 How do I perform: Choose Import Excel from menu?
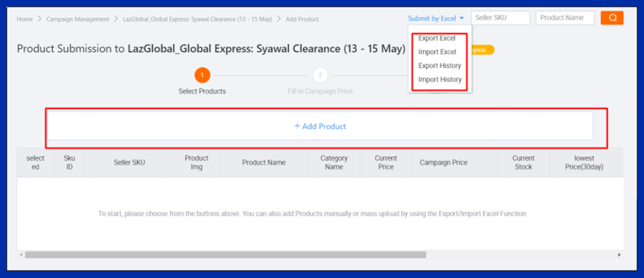[437, 52]
